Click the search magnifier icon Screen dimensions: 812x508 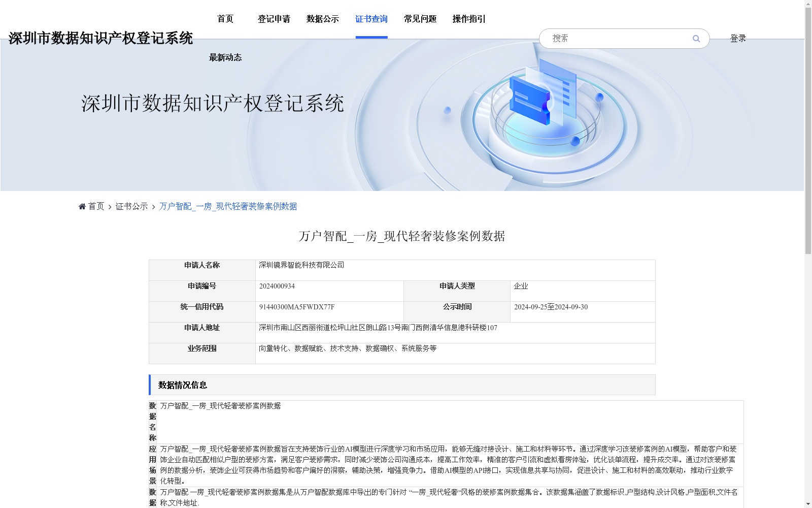[696, 39]
